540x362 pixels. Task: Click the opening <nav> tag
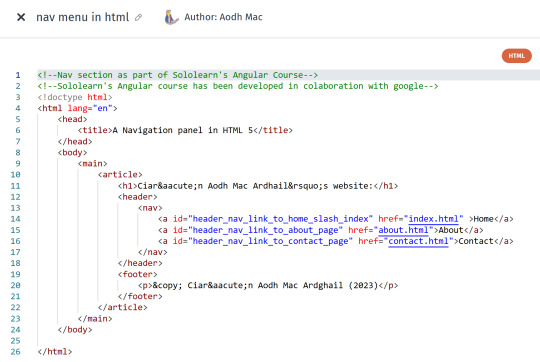[x=150, y=208]
